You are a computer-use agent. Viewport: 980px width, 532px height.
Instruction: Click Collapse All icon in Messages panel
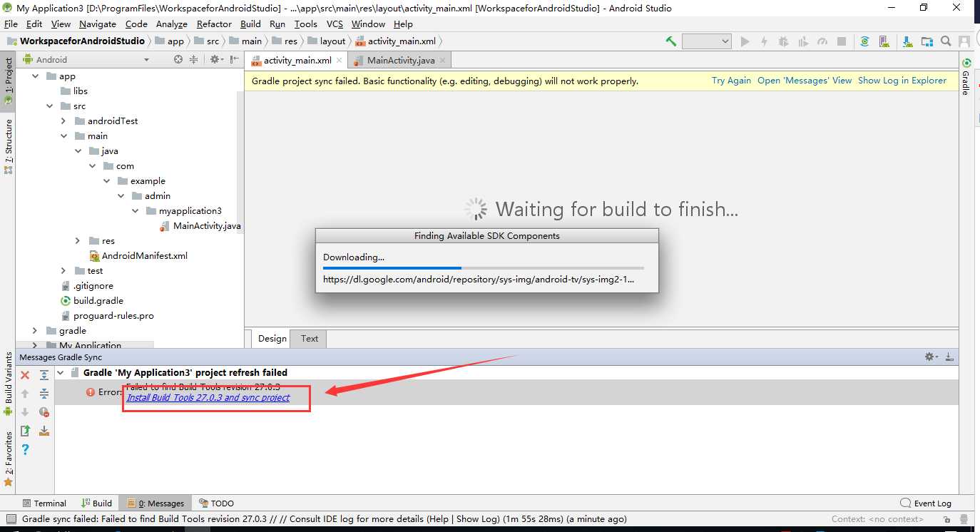click(44, 394)
